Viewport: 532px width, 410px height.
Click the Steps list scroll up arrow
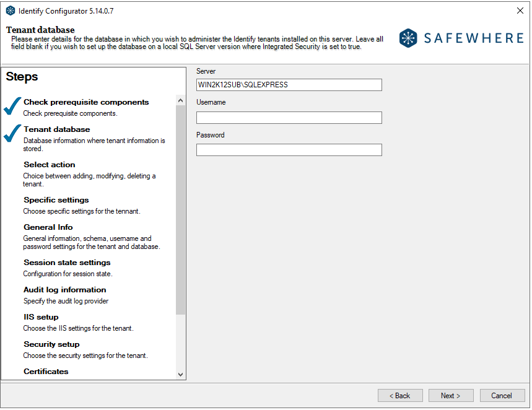[x=180, y=100]
